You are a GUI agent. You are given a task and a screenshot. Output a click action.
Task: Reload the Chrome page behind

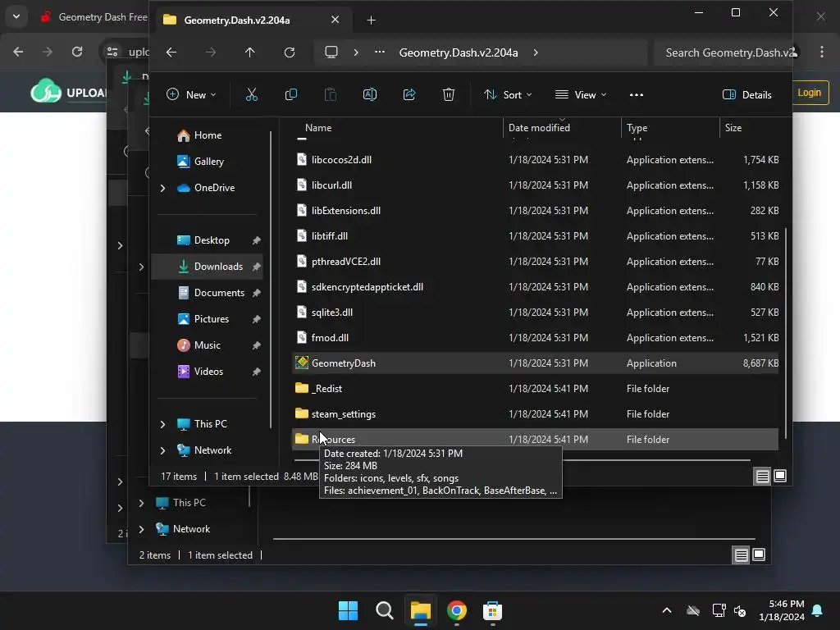pos(77,52)
